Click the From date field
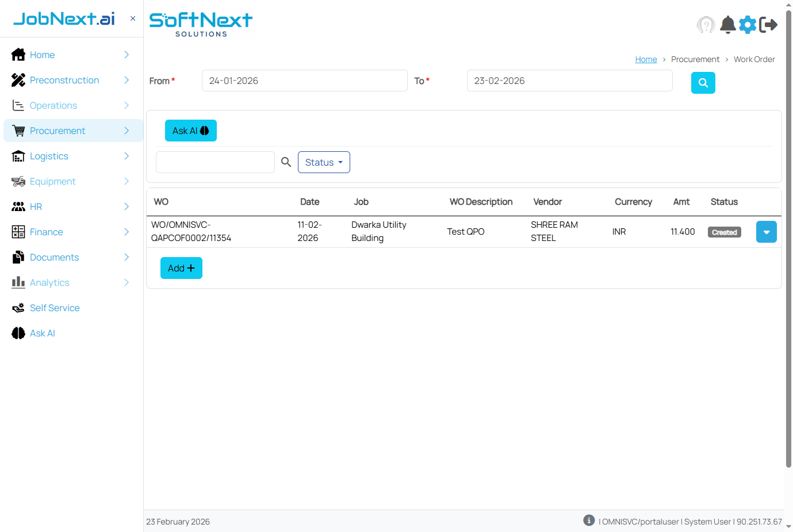Screen dimensions: 793x532 304,81
